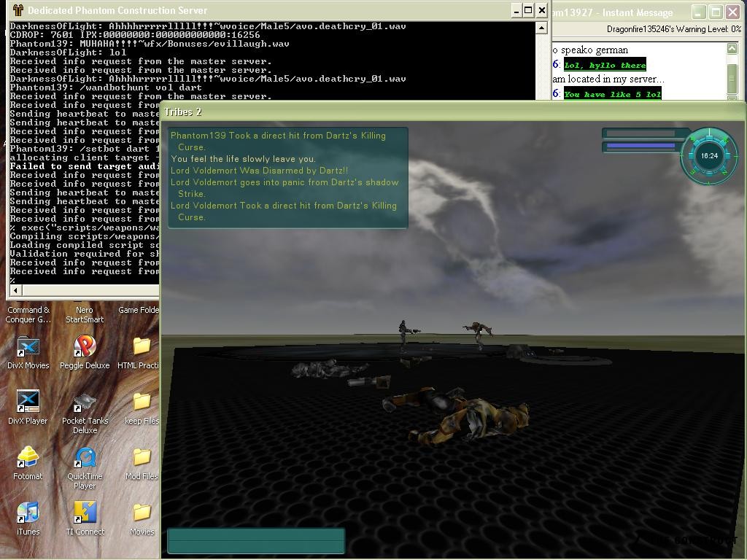This screenshot has height=560, width=747.
Task: Click the blue energy bar in Tribes 2
Action: coord(641,146)
